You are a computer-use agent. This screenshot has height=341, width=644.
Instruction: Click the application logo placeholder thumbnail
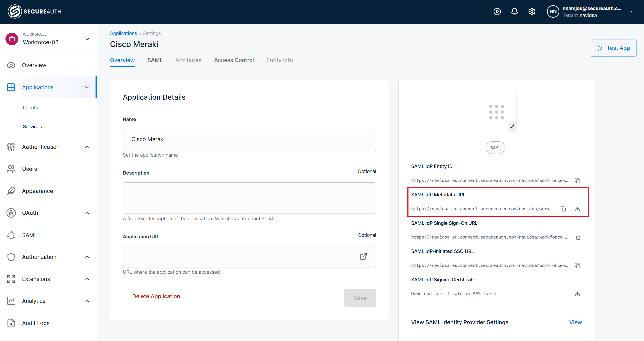pyautogui.click(x=496, y=112)
